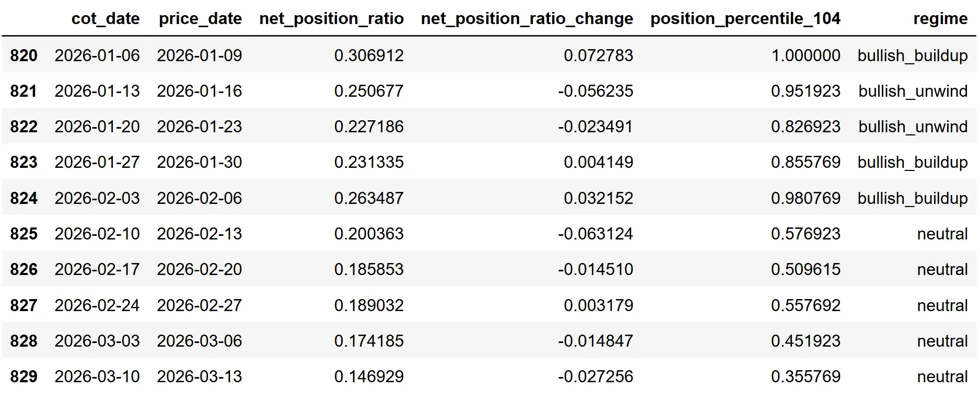Select row index 829
The width and height of the screenshot is (980, 400).
(24, 376)
